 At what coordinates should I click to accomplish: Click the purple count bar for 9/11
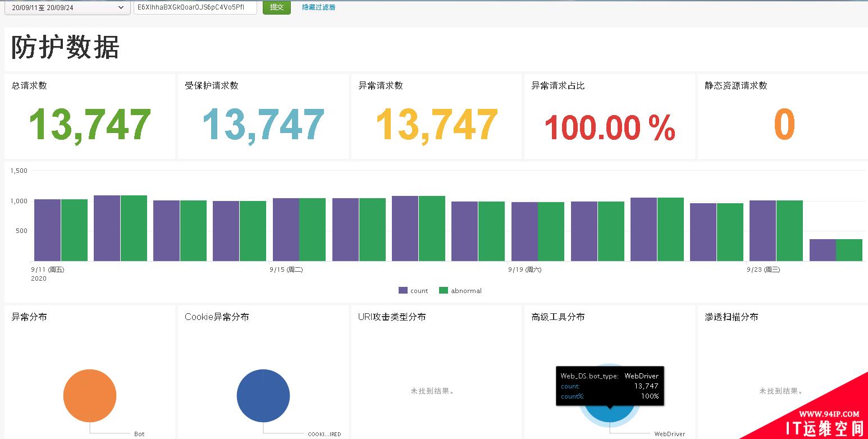[x=47, y=230]
